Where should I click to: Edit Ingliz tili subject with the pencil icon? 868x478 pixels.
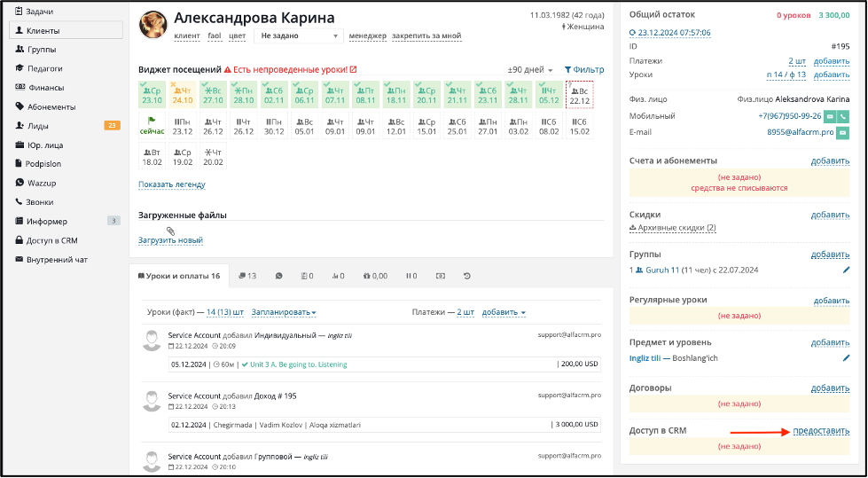coord(846,357)
